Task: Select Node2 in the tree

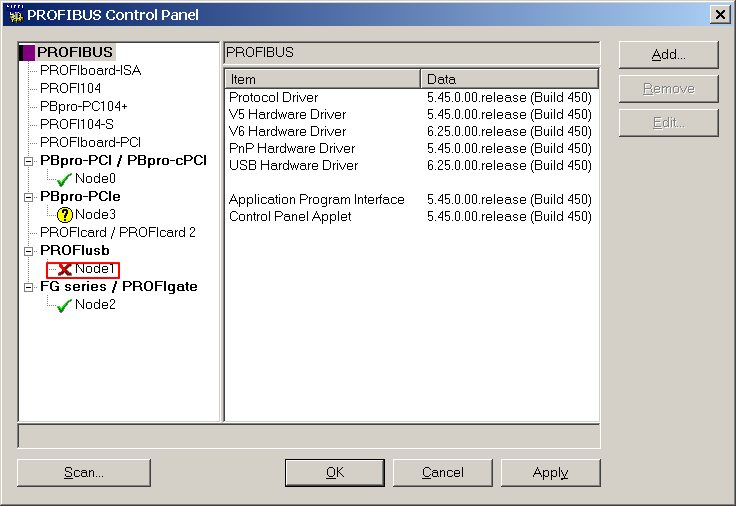Action: click(95, 305)
